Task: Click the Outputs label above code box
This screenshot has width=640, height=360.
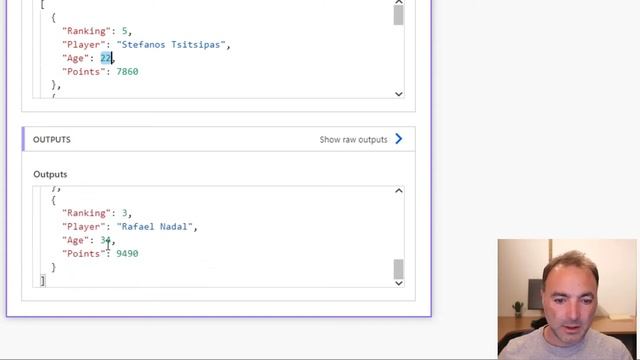Action: pyautogui.click(x=50, y=174)
